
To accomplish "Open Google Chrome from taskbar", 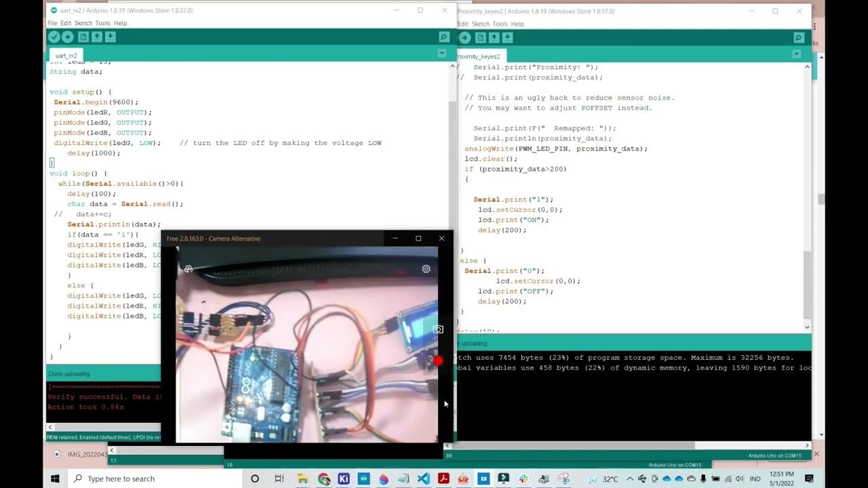I will click(323, 479).
